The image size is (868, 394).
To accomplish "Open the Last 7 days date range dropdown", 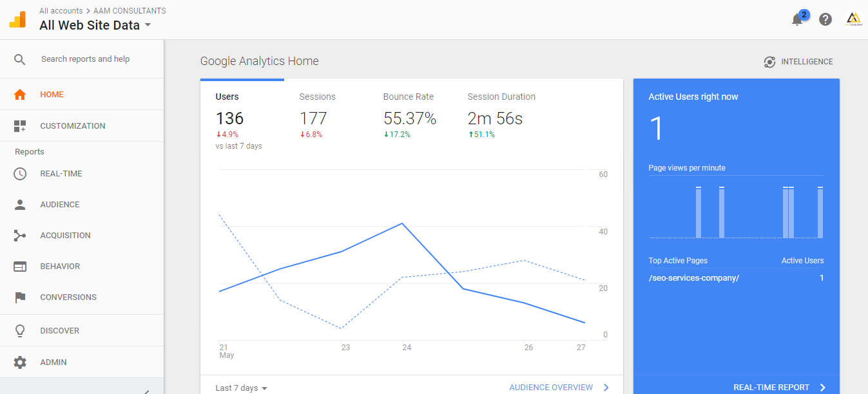I will pyautogui.click(x=240, y=388).
